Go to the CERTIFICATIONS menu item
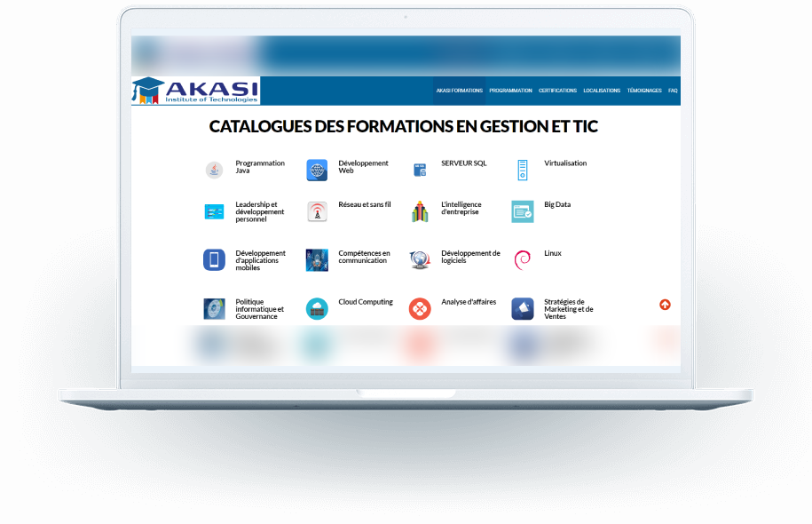This screenshot has width=812, height=524. pyautogui.click(x=557, y=91)
